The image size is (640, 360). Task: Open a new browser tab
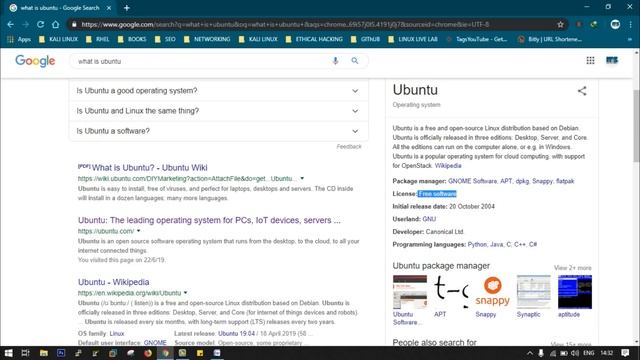pyautogui.click(x=127, y=8)
